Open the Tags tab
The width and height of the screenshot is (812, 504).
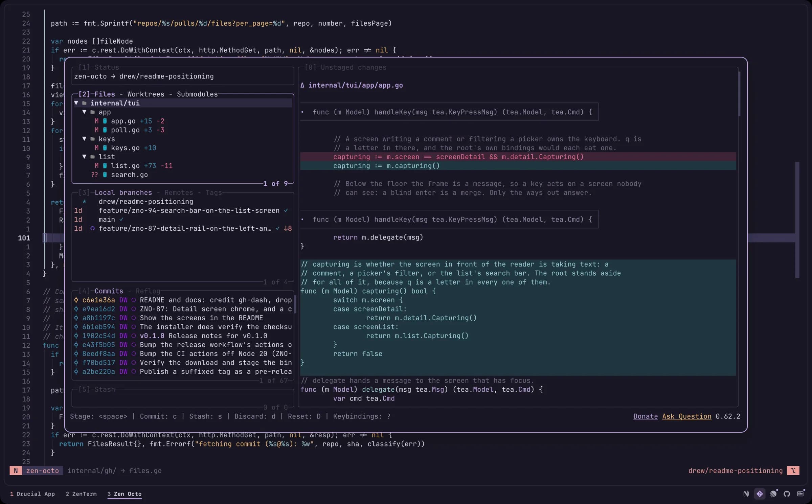pyautogui.click(x=213, y=192)
